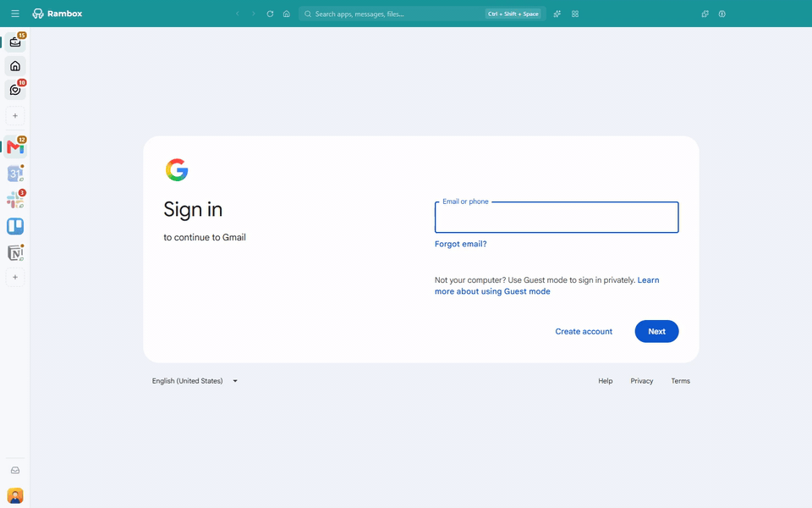Viewport: 812px width, 508px height.
Task: Open the Help link in footer
Action: coord(606,380)
